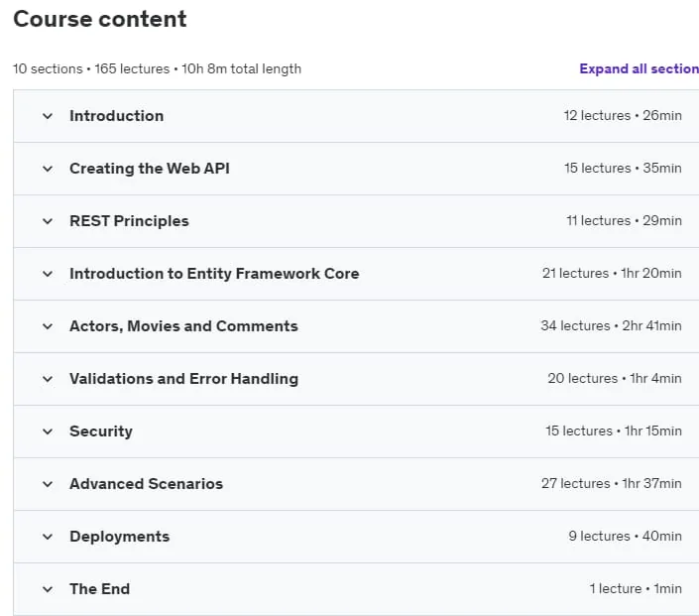Click 1 lecture • 1min label
The width and height of the screenshot is (699, 616).
(636, 589)
